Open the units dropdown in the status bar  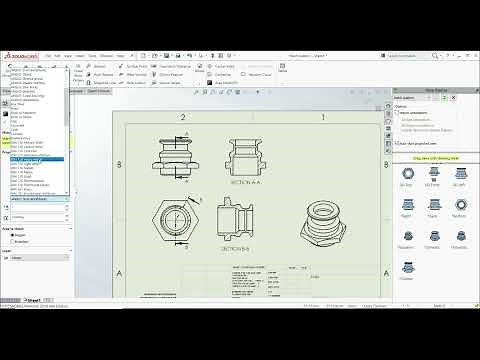(442, 306)
